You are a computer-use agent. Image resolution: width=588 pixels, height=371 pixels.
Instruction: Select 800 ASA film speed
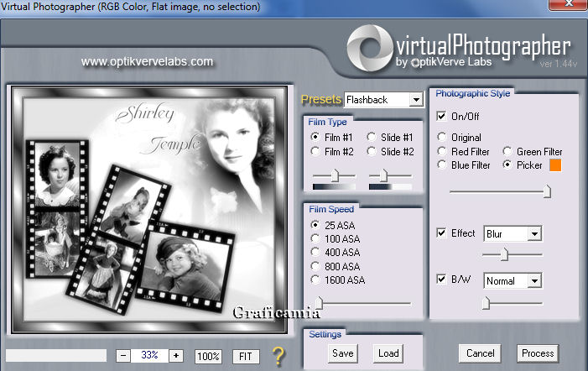coord(315,266)
